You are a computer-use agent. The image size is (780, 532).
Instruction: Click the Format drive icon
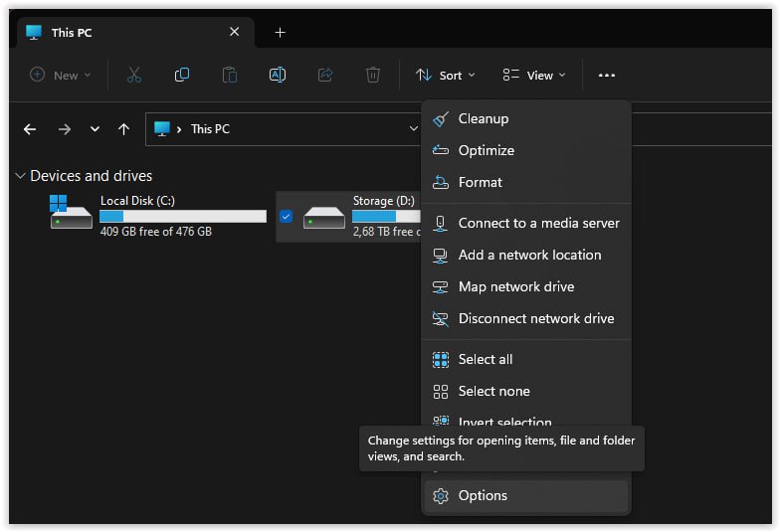(441, 183)
